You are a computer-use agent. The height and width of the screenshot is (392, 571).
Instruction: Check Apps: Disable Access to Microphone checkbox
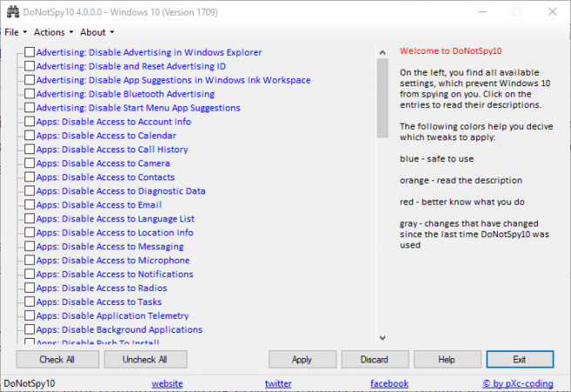click(x=30, y=260)
